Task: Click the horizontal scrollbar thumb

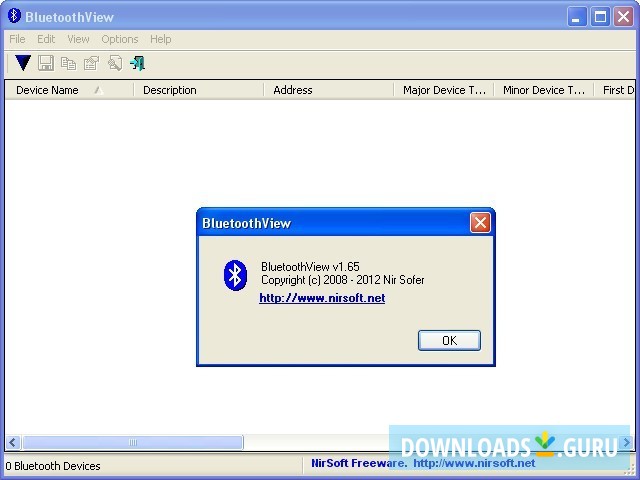Action: [133, 442]
